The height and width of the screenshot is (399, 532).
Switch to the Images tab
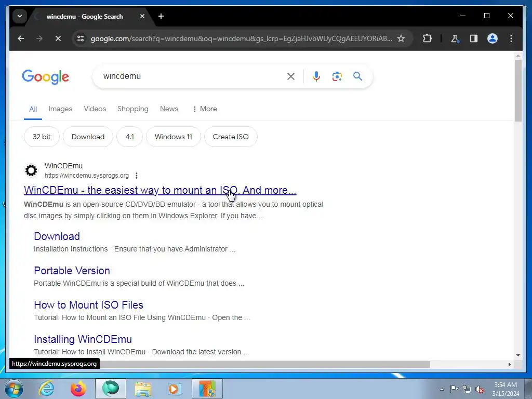60,109
